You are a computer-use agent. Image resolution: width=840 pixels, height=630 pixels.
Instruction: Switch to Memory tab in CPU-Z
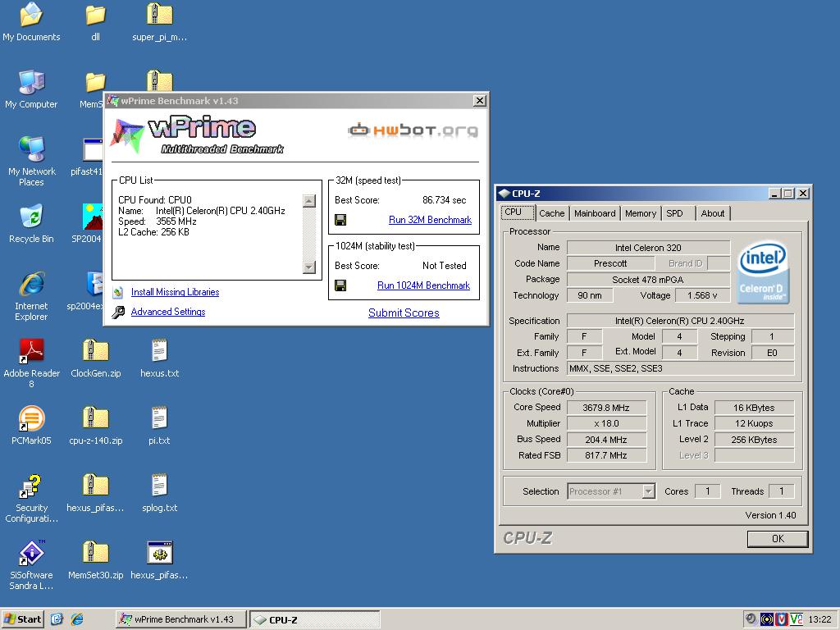641,213
